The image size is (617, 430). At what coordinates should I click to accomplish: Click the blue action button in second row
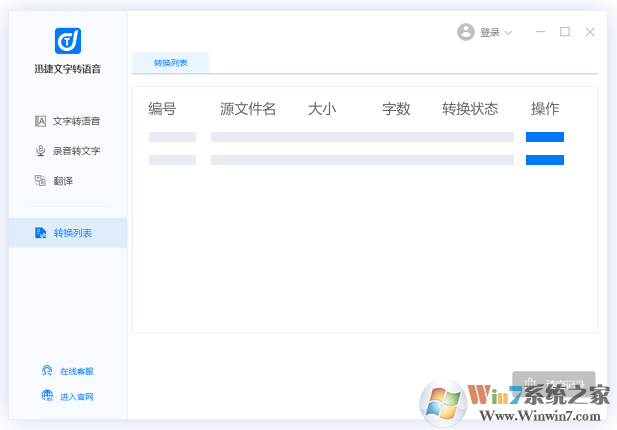545,160
